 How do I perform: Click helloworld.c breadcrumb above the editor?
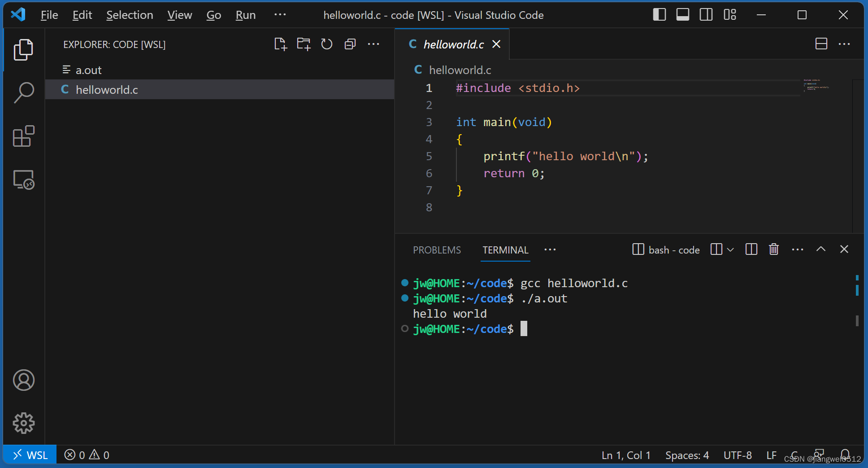point(460,70)
